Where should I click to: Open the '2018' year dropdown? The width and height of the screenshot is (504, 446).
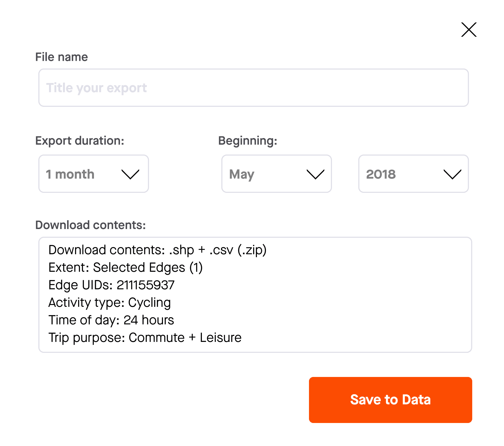coord(413,174)
